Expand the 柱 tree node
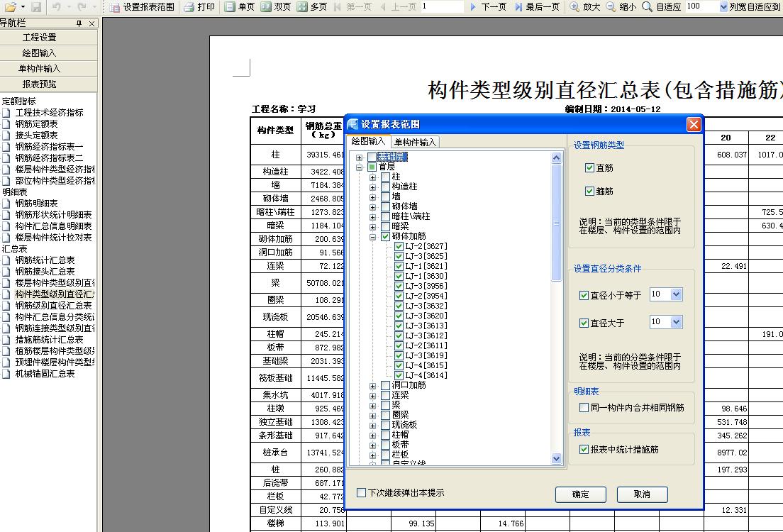The image size is (783, 532). click(372, 177)
